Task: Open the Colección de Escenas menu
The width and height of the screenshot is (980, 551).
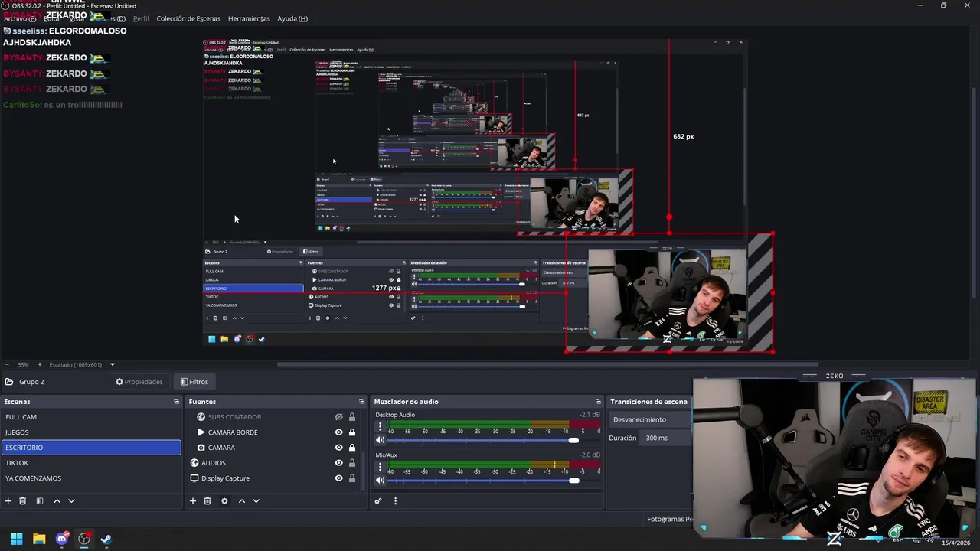Action: [x=188, y=18]
